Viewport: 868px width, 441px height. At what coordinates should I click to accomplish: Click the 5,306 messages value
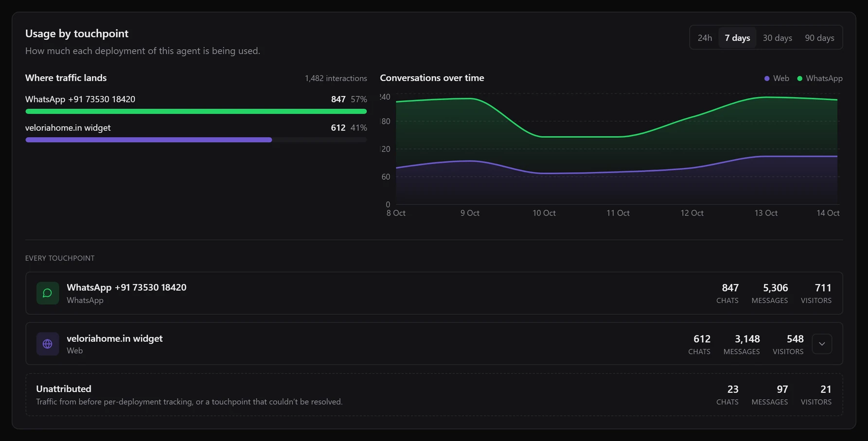pyautogui.click(x=775, y=288)
